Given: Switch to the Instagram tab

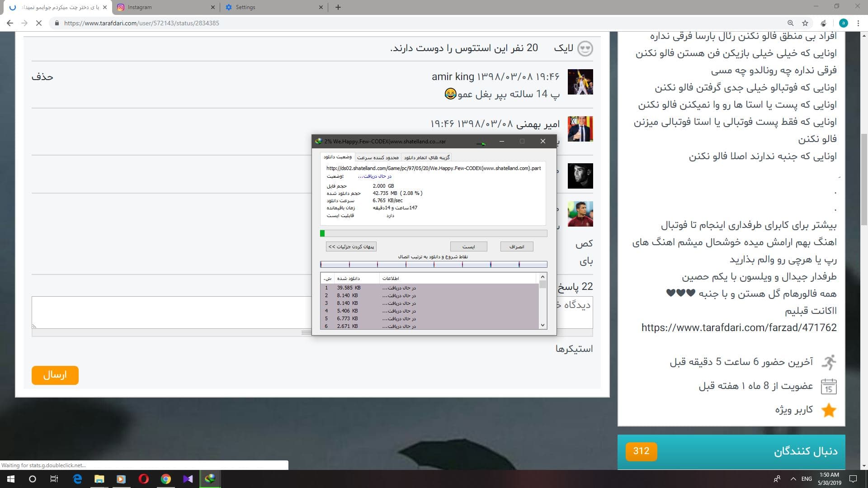Looking at the screenshot, I should click(165, 7).
